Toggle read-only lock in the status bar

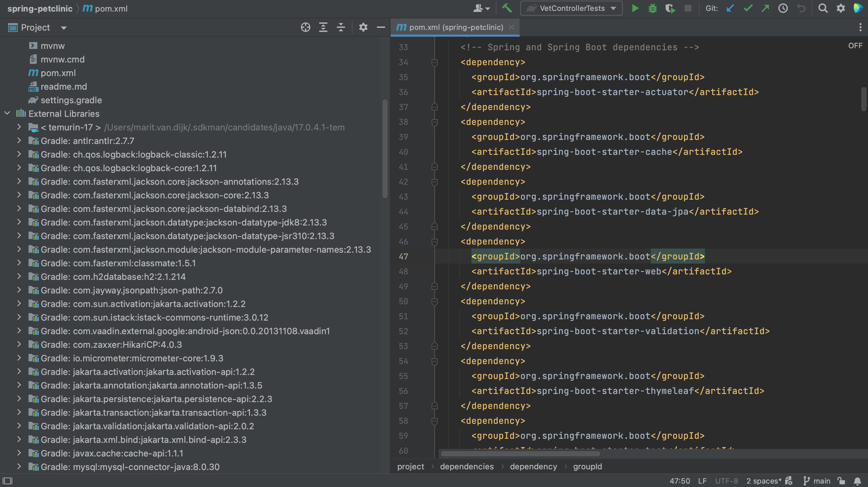pyautogui.click(x=841, y=481)
